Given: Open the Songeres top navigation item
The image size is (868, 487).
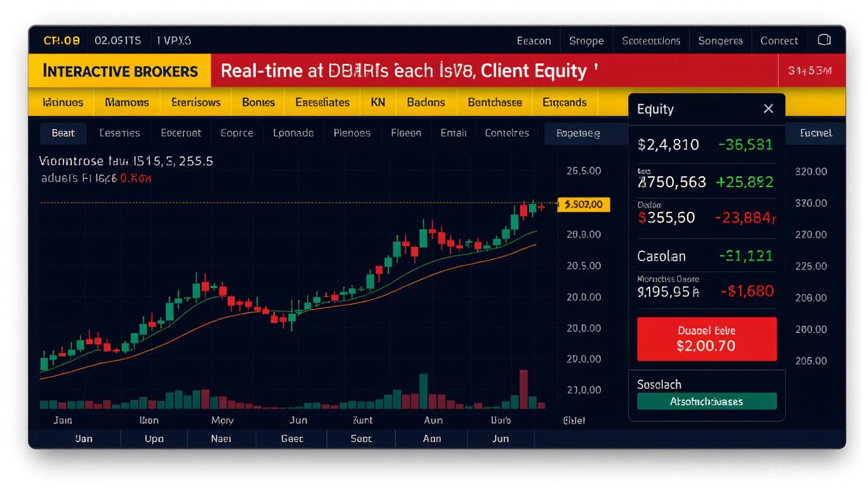Looking at the screenshot, I should [720, 41].
